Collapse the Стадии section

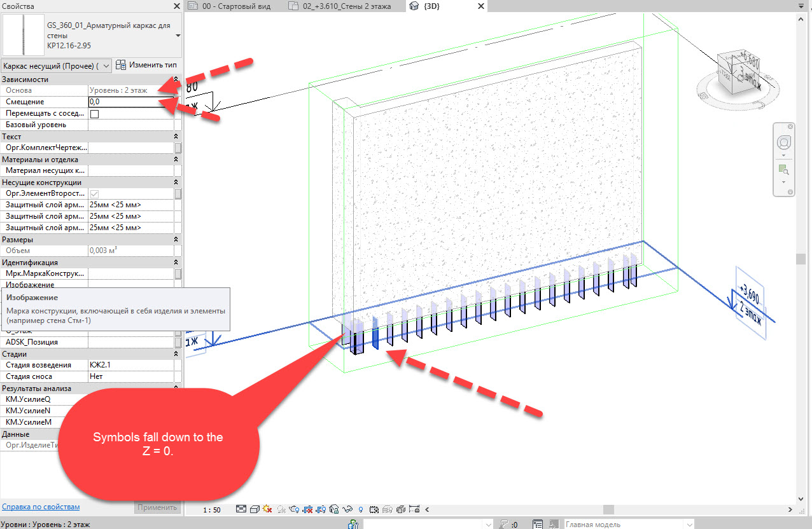click(176, 354)
